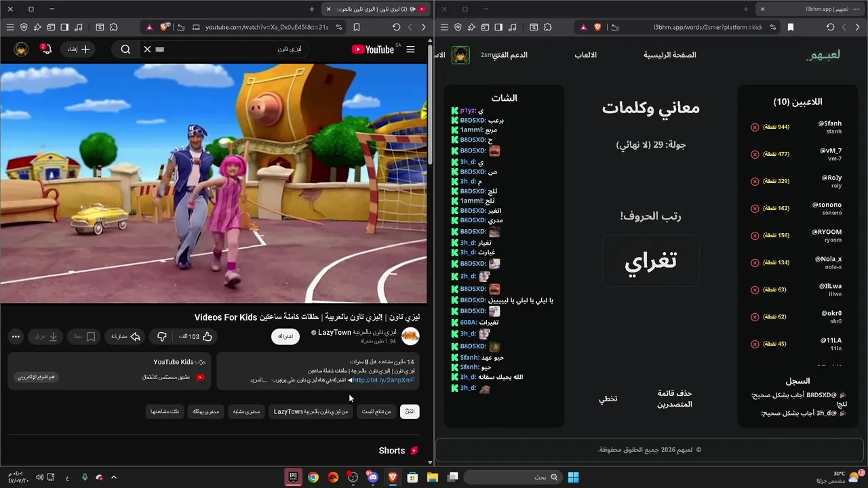The image size is (868, 488).
Task: Click the l3bhm user avatar
Action: 460,55
